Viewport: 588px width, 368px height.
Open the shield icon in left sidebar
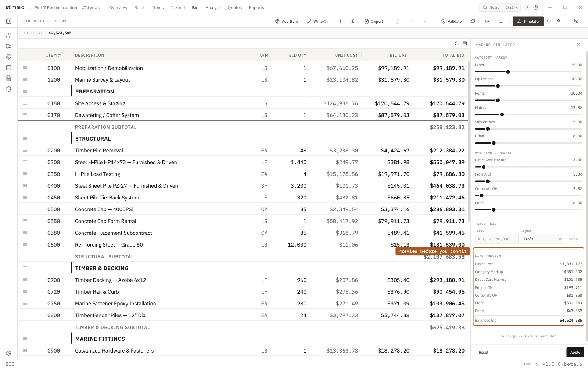coord(8,89)
